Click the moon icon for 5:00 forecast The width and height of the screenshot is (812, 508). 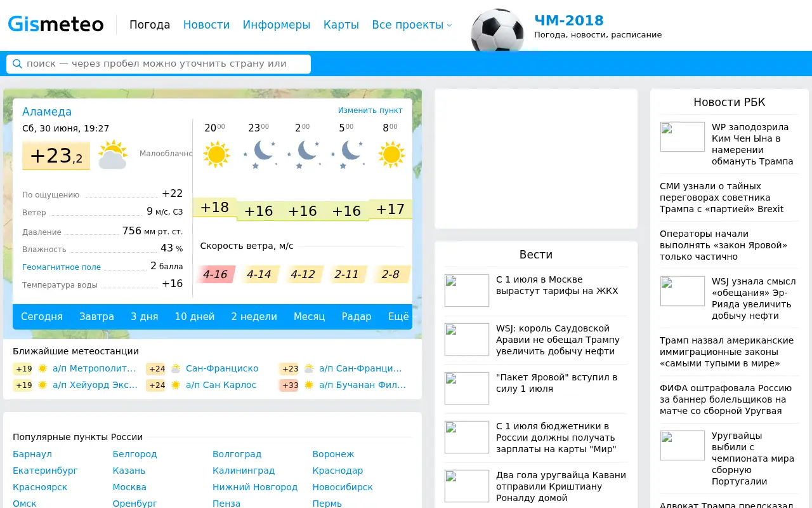tap(348, 154)
